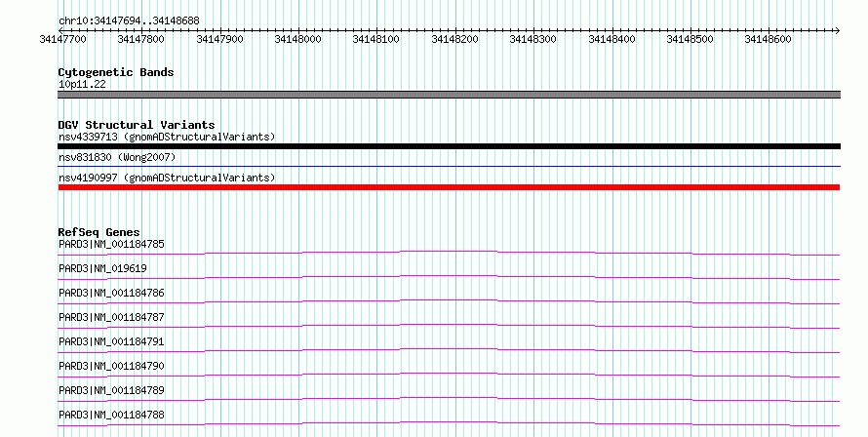Open transcript PARD3|NM_001184788
This screenshot has width=868, height=437.
click(111, 415)
